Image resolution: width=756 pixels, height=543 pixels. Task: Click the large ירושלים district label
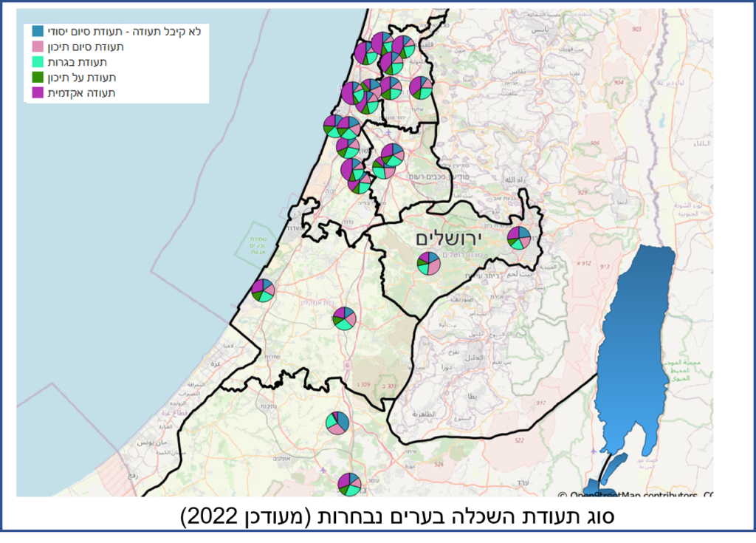[x=447, y=238]
